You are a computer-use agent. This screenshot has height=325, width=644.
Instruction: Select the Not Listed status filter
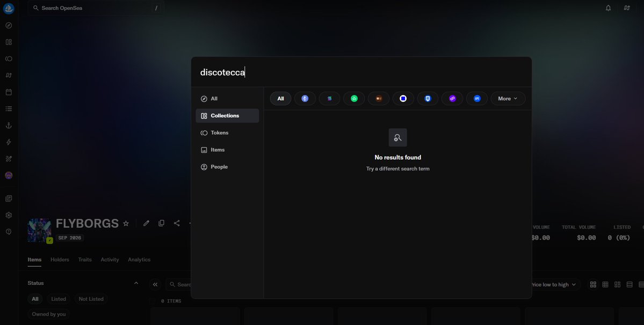coord(91,299)
